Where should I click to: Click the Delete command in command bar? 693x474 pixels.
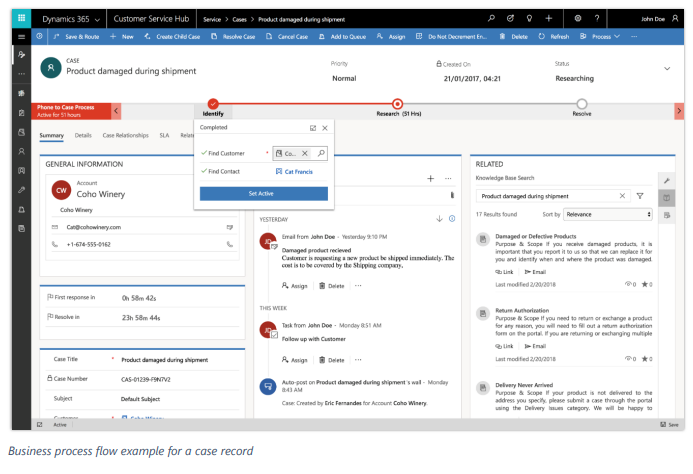(514, 37)
